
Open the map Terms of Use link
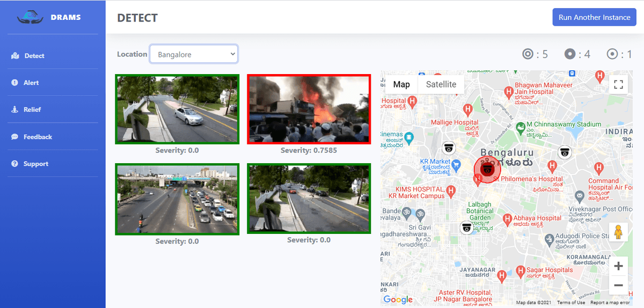point(571,303)
